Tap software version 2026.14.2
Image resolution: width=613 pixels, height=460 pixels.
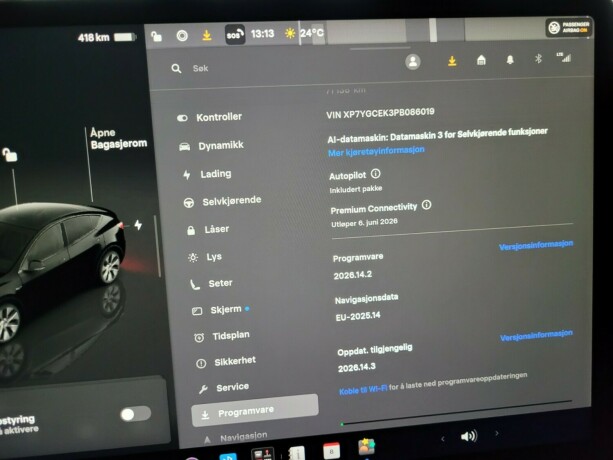(353, 275)
